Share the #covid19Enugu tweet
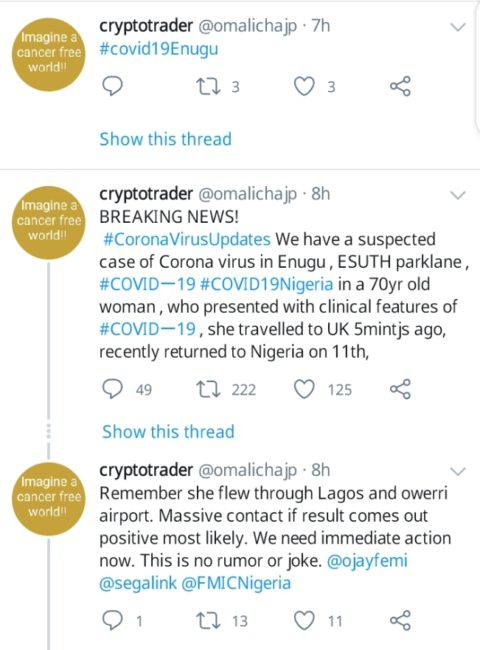The height and width of the screenshot is (650, 480). click(x=400, y=87)
